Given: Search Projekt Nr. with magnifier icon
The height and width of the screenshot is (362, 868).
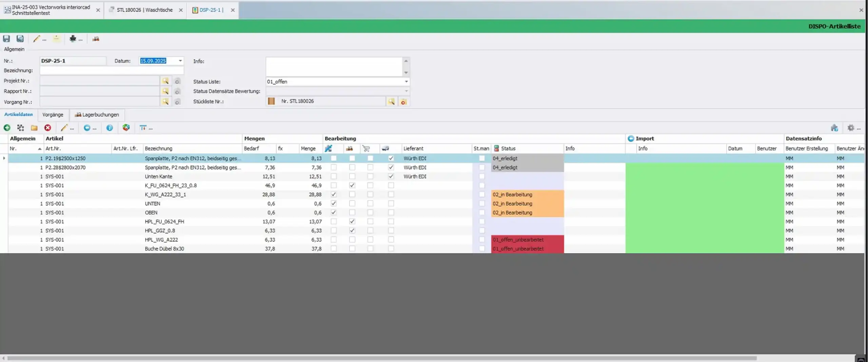Looking at the screenshot, I should click(165, 81).
